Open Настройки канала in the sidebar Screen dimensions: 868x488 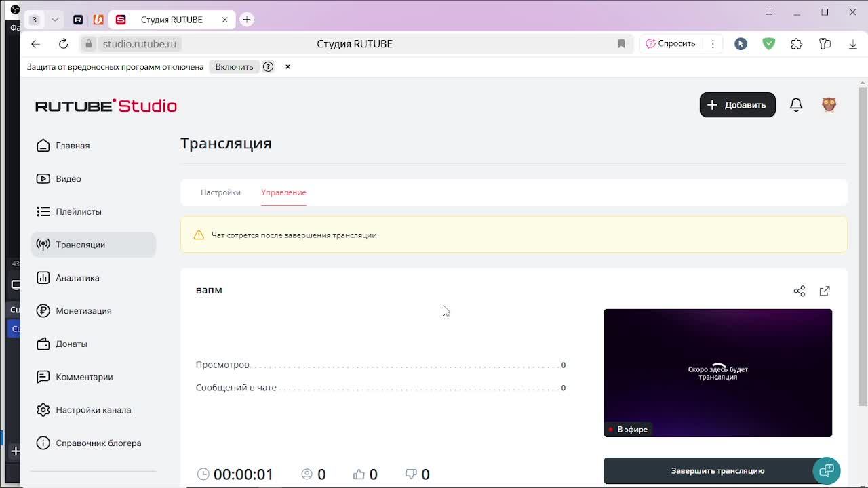click(x=94, y=410)
